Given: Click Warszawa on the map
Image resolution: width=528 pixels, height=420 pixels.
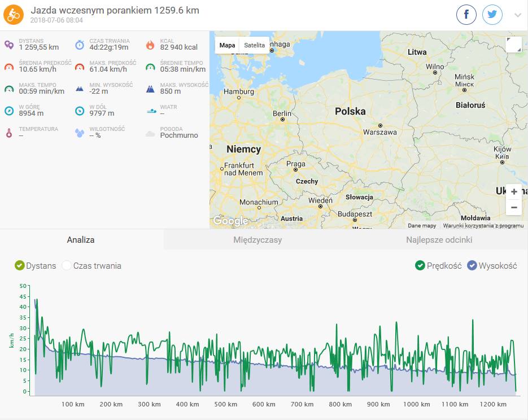Looking at the screenshot, I should (x=380, y=132).
